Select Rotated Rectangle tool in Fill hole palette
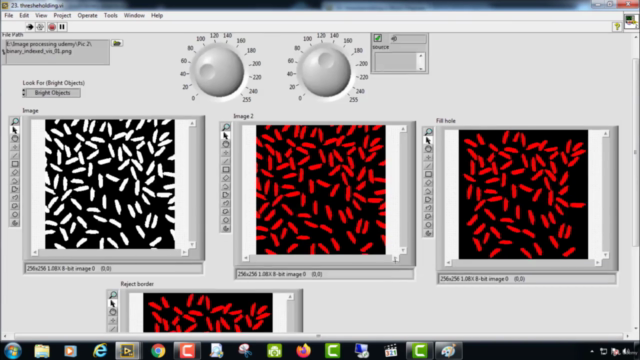The height and width of the screenshot is (360, 640). point(428,182)
